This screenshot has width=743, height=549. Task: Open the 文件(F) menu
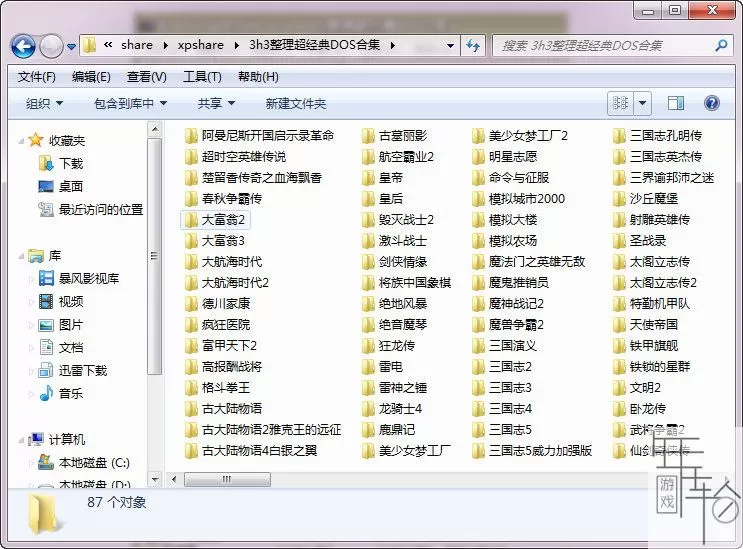click(x=36, y=77)
